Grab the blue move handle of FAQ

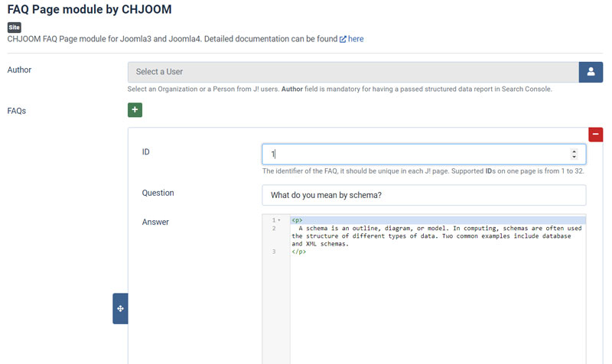pos(120,309)
